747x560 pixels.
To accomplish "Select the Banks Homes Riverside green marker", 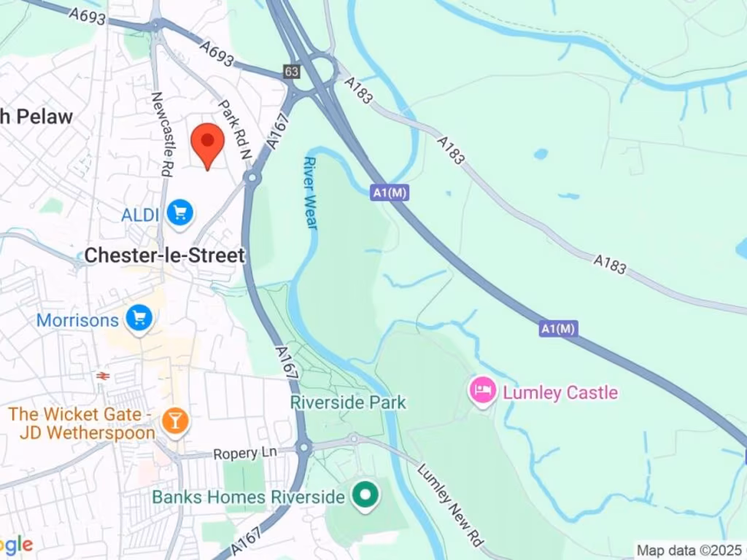I will pyautogui.click(x=365, y=495).
